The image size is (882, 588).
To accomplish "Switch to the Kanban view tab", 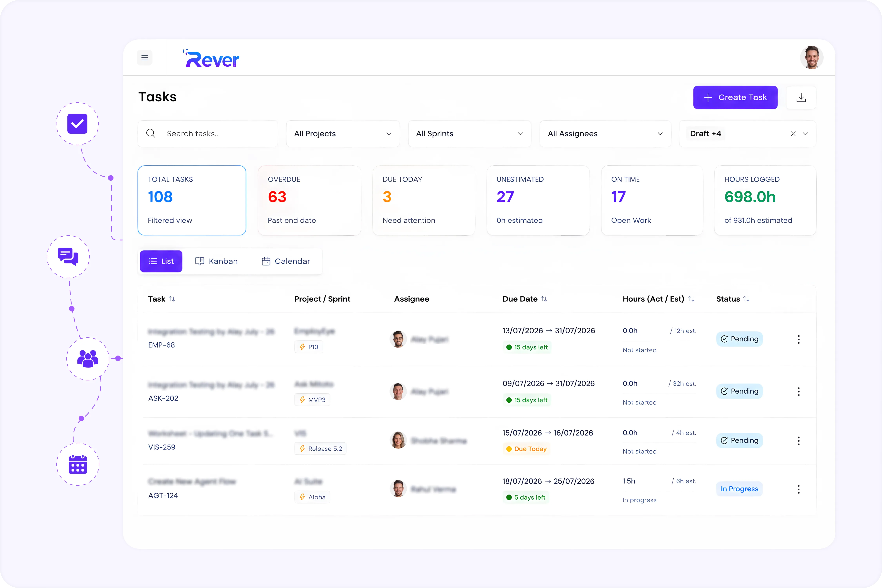I will (216, 261).
